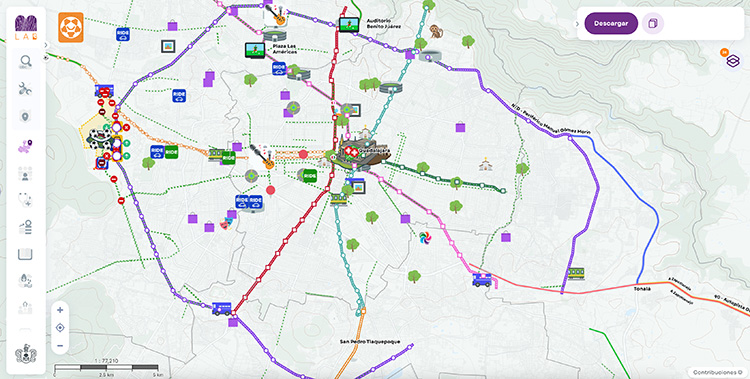Open the stethoscope health sidebar icon

(26, 199)
